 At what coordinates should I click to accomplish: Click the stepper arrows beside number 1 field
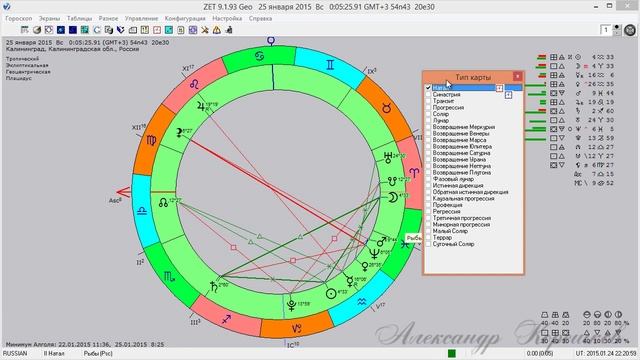[x=617, y=30]
